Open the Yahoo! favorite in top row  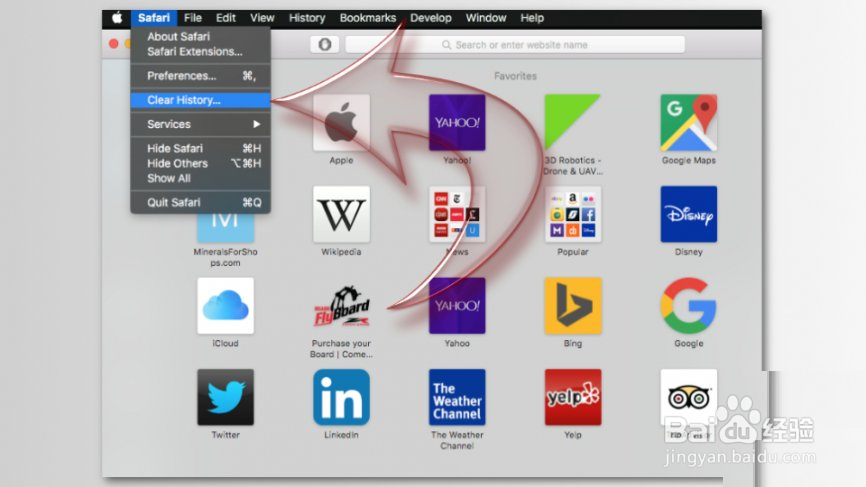(x=457, y=123)
